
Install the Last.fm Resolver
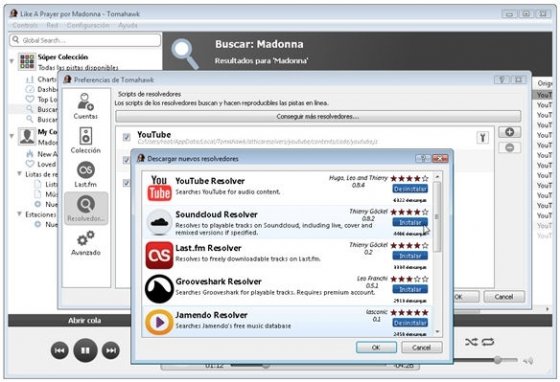(x=410, y=256)
